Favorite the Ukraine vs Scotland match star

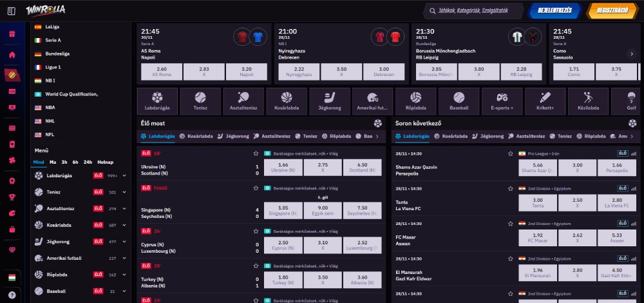[256, 153]
